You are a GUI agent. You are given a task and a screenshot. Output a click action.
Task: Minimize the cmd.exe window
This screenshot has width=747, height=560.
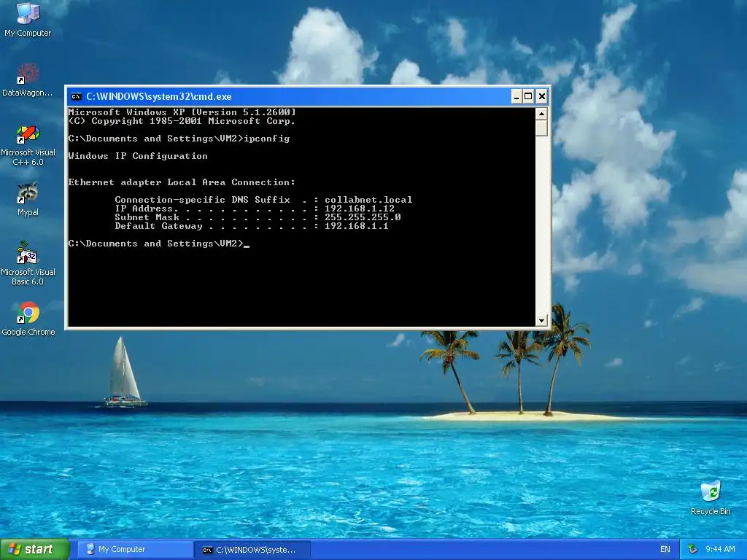(516, 97)
